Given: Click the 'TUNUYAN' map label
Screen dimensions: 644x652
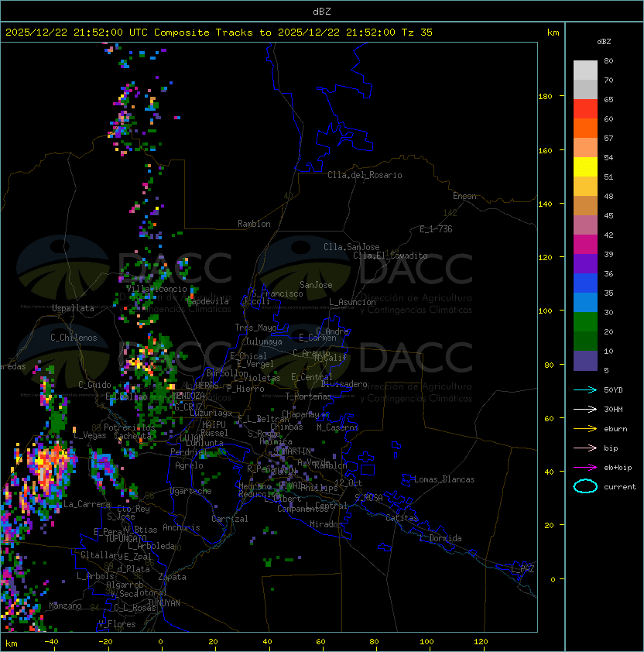Looking at the screenshot, I should (164, 603).
